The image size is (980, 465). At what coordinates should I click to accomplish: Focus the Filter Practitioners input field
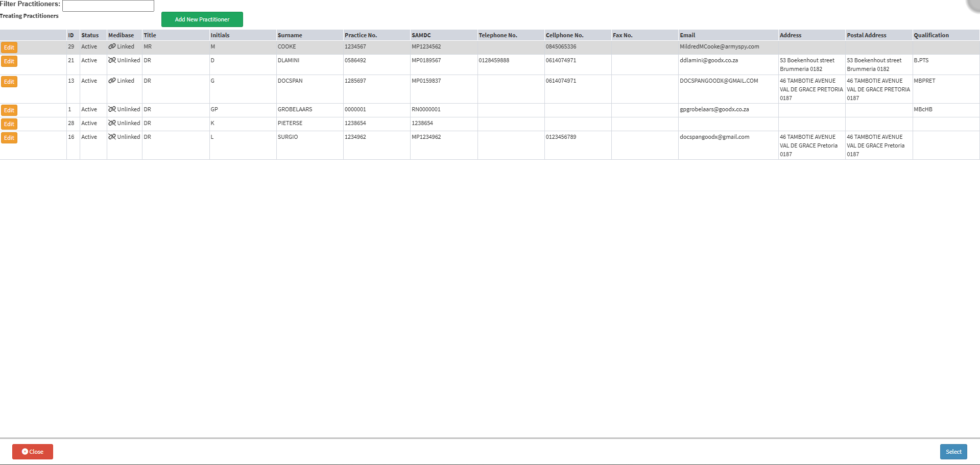point(108,6)
